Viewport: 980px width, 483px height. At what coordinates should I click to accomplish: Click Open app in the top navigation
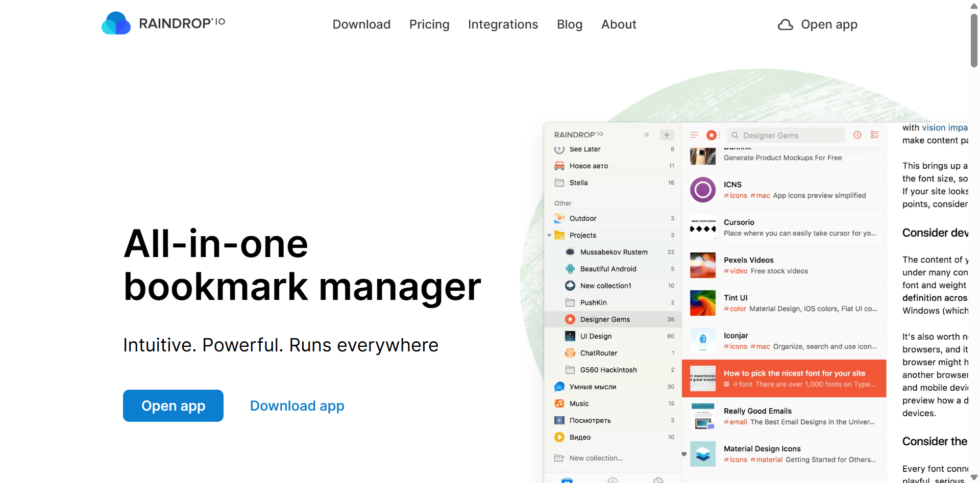[x=818, y=24]
